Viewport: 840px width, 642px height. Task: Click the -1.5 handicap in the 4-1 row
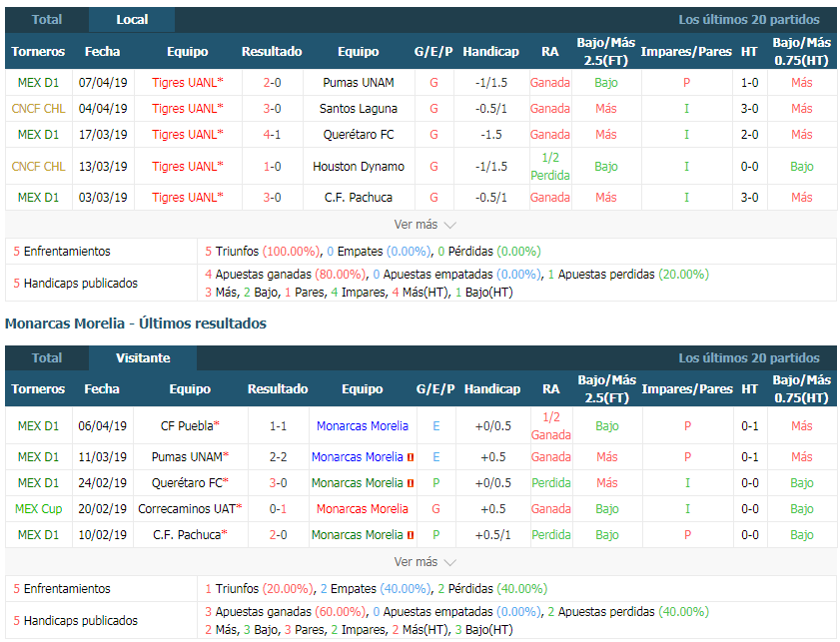click(x=490, y=135)
